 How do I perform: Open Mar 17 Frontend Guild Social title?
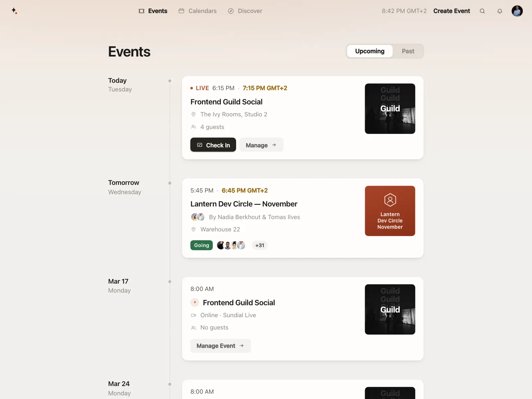pos(239,303)
